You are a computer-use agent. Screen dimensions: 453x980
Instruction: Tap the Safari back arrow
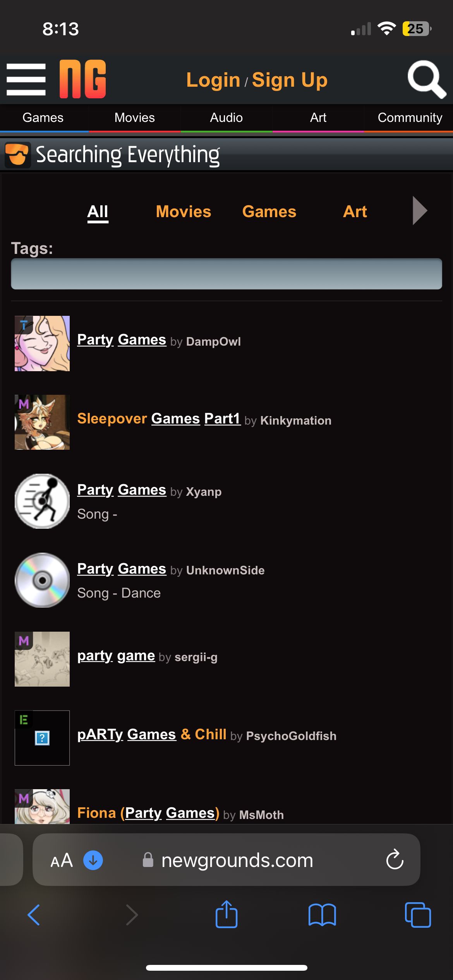pyautogui.click(x=34, y=915)
